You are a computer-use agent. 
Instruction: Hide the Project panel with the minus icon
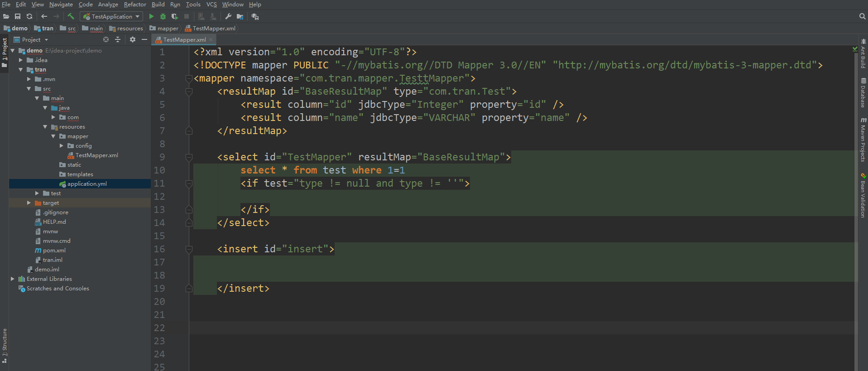point(144,39)
